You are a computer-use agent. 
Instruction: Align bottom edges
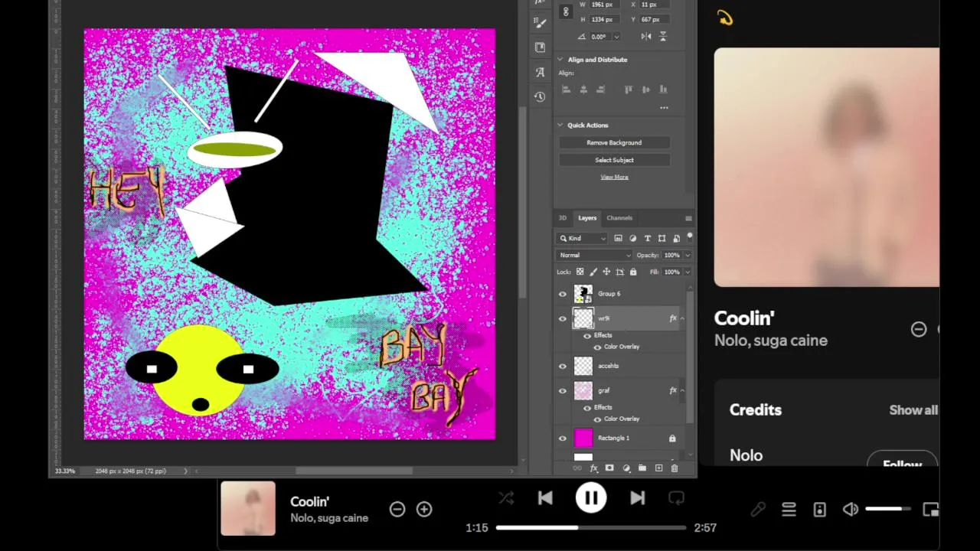point(662,90)
